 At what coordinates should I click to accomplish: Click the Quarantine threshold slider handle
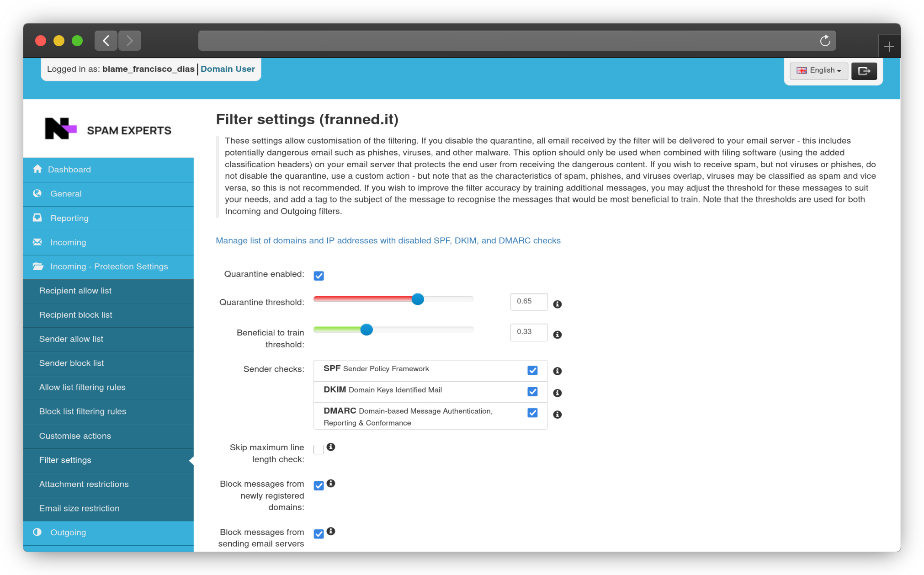coord(418,299)
